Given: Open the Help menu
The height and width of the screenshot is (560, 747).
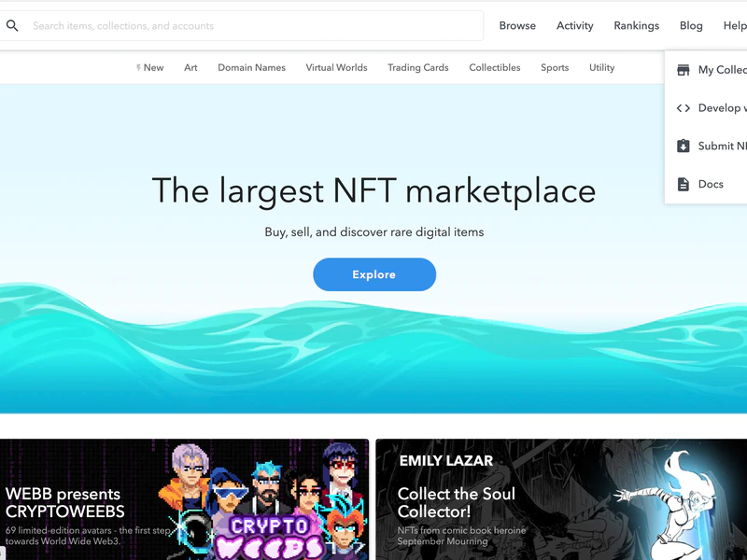Looking at the screenshot, I should click(x=735, y=26).
